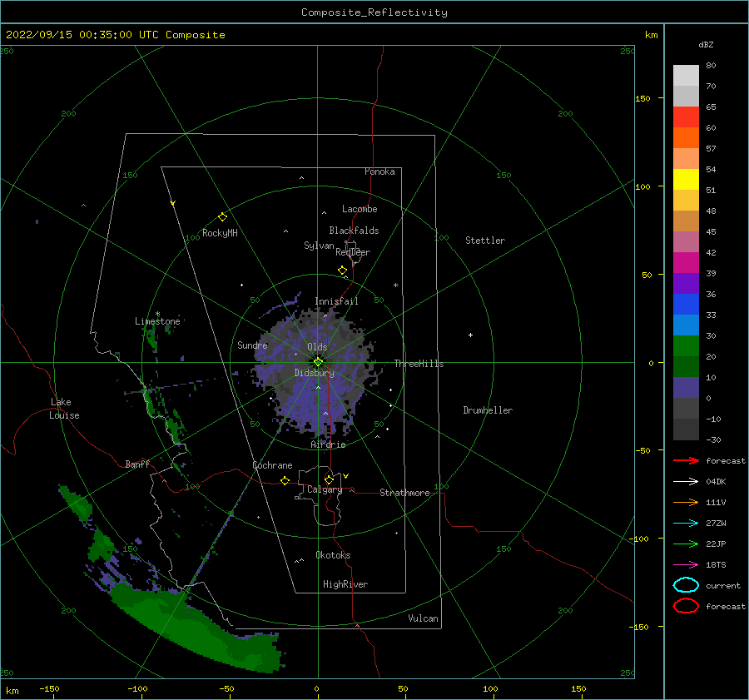Click the 57 dBZ scale value

711,149
